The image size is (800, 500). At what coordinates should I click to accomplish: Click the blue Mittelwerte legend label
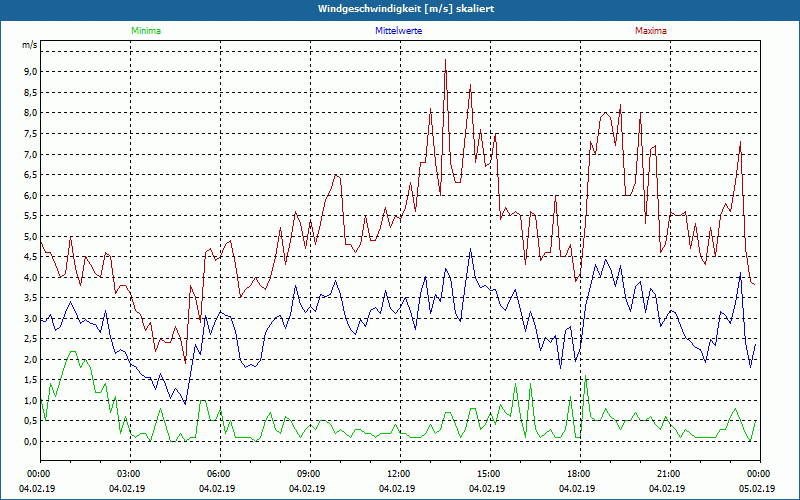398,31
